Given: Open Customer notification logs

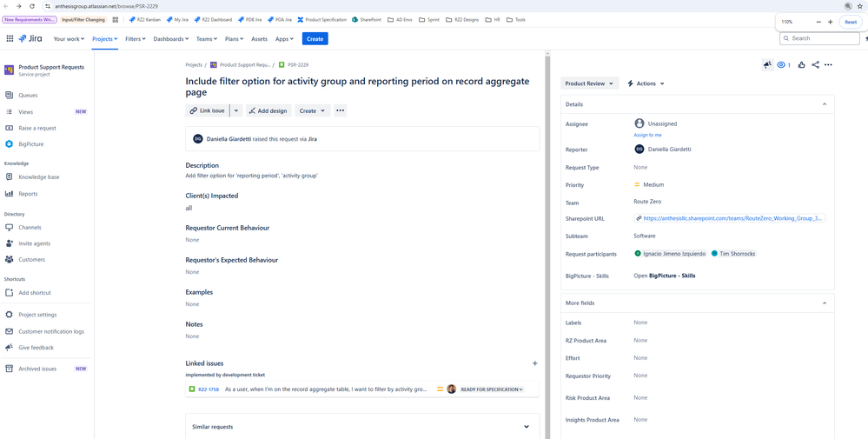Looking at the screenshot, I should click(x=51, y=331).
